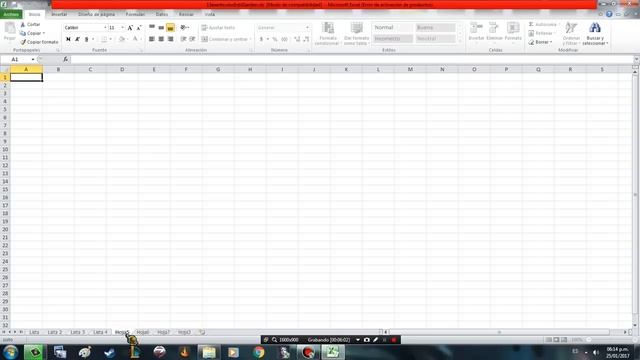640x360 pixels.
Task: Apply the Normal cell style
Action: pyautogui.click(x=393, y=27)
